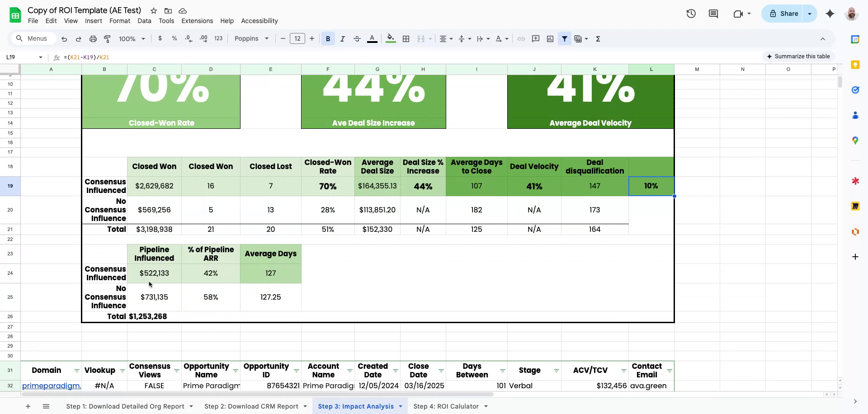Viewport: 868px width, 414px height.
Task: Insert a chart using toolbar icon
Action: click(x=550, y=39)
